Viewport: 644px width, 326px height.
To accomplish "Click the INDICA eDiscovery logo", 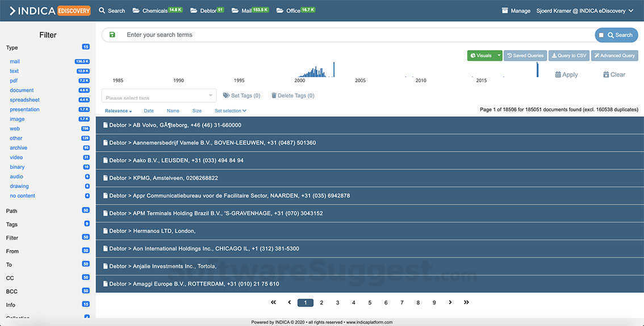I will click(50, 11).
